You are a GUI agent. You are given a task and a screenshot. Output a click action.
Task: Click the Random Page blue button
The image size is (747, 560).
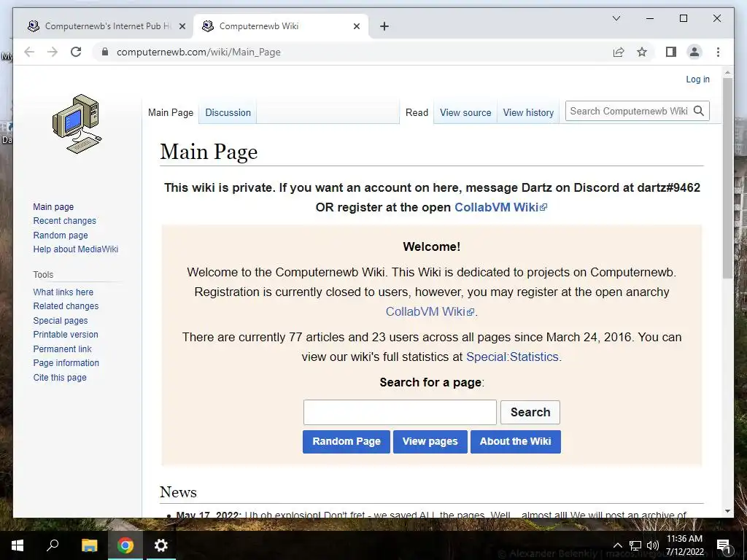click(x=347, y=442)
